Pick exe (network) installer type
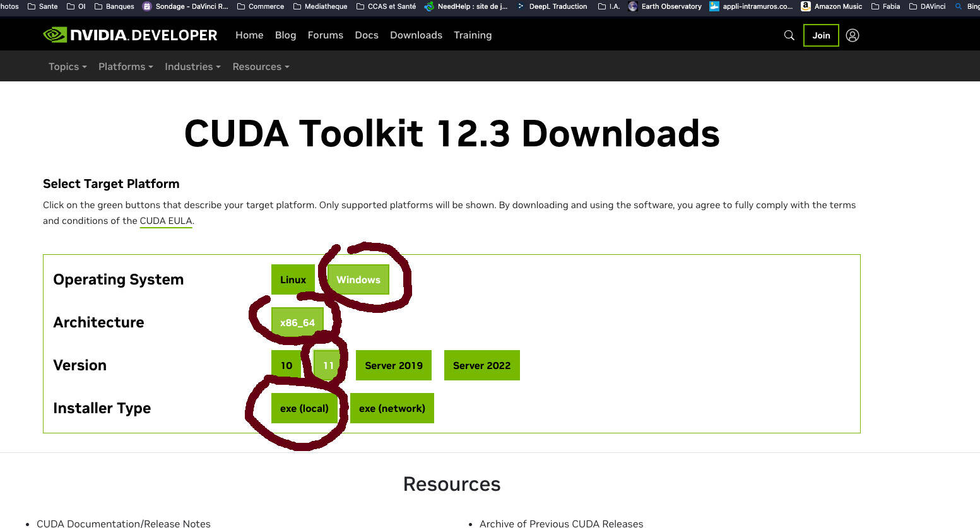 (x=392, y=408)
